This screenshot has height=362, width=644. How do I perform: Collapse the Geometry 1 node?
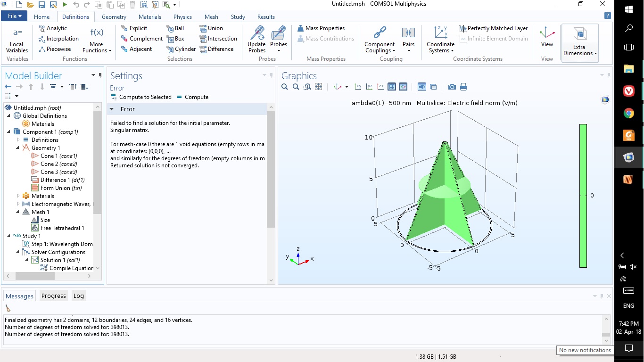coord(18,148)
